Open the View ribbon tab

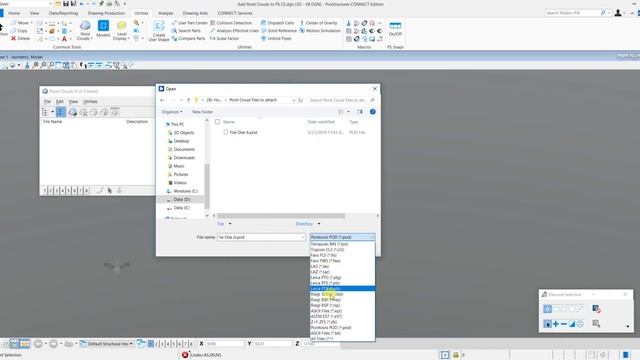coord(34,13)
